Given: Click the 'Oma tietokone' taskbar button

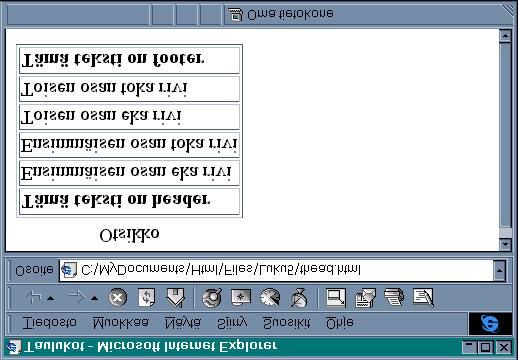Looking at the screenshot, I should pyautogui.click(x=368, y=15).
